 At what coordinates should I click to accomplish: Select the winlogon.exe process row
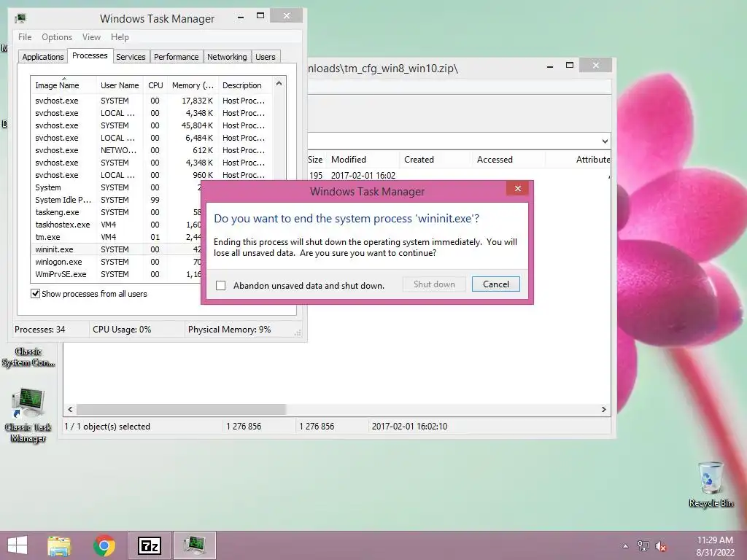click(117, 262)
